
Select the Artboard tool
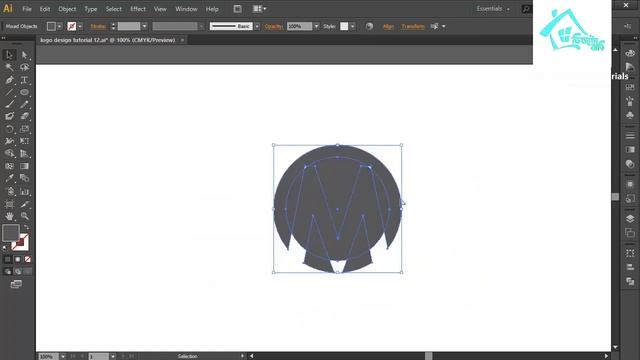(9, 204)
